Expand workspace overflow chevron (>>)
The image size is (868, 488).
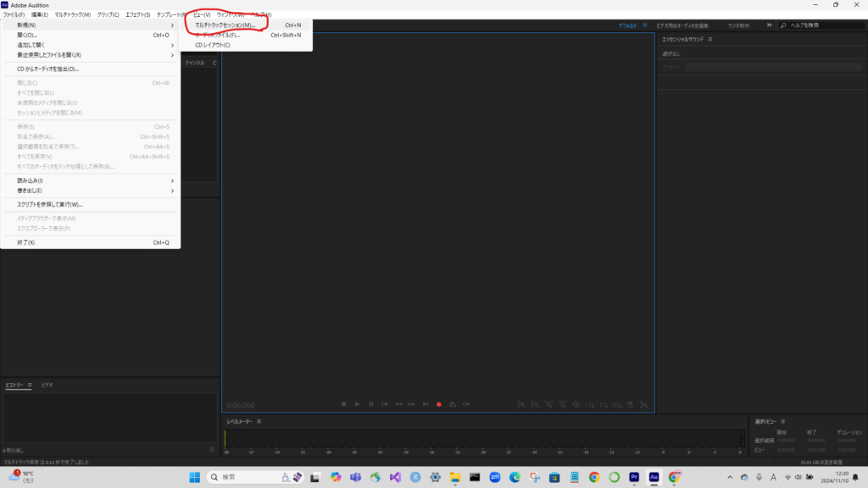pos(769,25)
